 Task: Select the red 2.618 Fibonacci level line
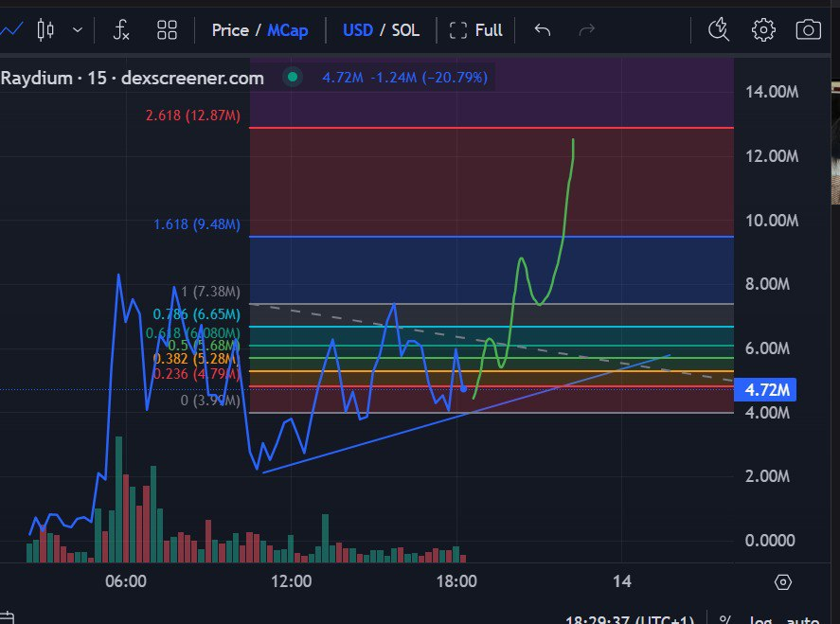[491, 128]
